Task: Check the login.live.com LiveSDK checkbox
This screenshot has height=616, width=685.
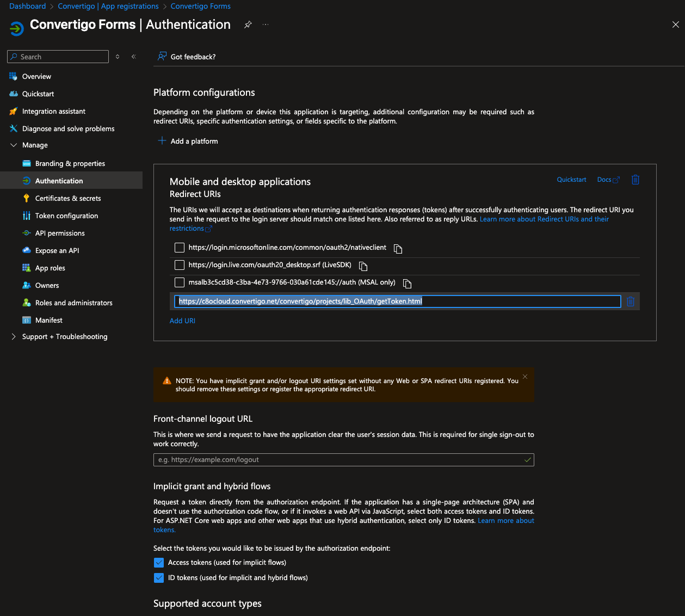Action: [180, 265]
